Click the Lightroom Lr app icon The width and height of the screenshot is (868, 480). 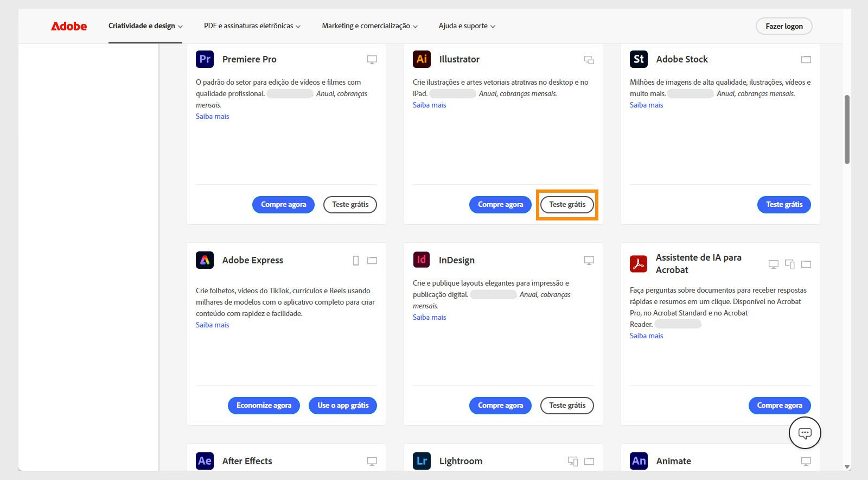click(x=422, y=461)
